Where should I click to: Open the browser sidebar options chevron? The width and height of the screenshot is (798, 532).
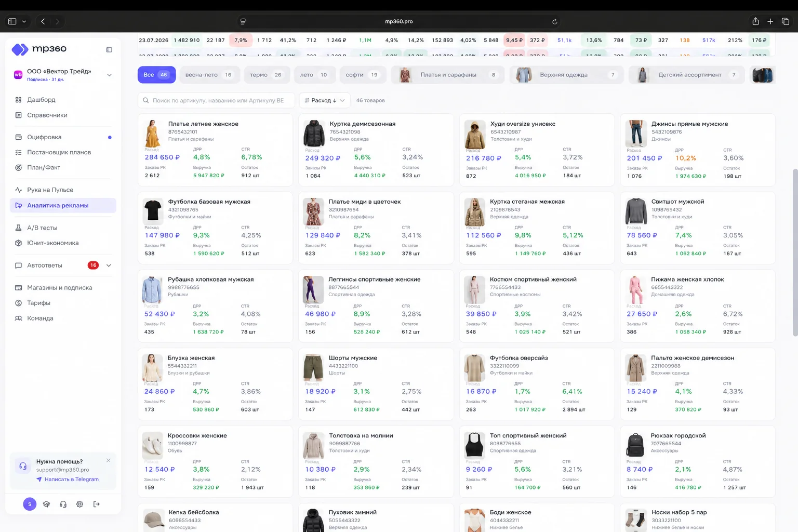(24, 21)
